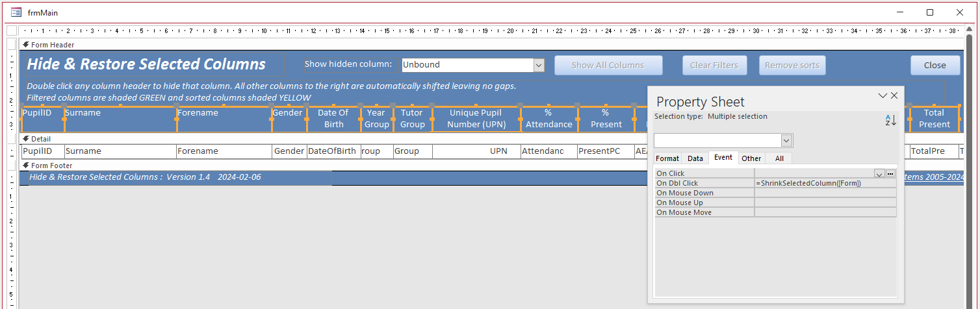This screenshot has height=309, width=980.
Task: Expand the On Click event dropdown arrow
Action: pos(880,173)
